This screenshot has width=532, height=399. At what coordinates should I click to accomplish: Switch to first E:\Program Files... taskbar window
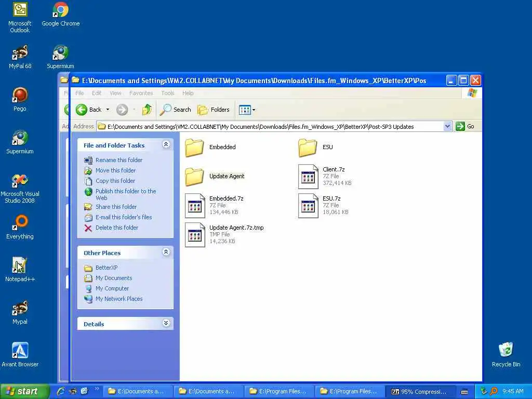click(279, 392)
